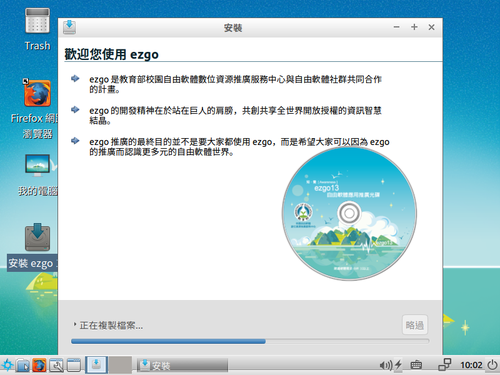Click the show desktop window icon in taskbar
Viewport: 500px width, 375px height.
(x=74, y=365)
